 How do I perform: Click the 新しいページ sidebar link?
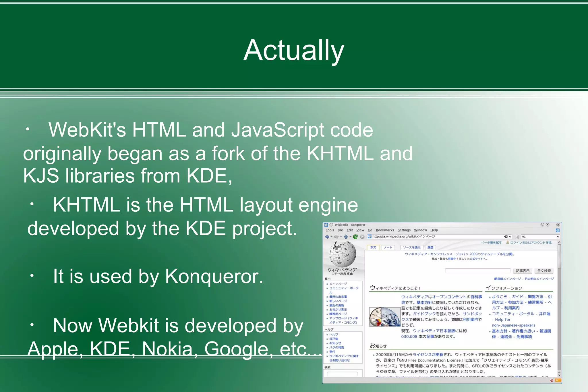click(338, 301)
